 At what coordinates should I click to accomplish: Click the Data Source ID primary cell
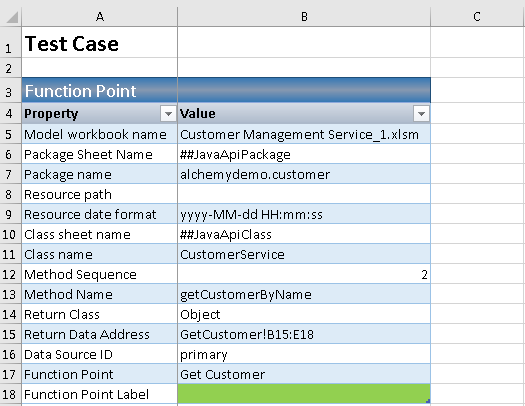[x=304, y=354]
